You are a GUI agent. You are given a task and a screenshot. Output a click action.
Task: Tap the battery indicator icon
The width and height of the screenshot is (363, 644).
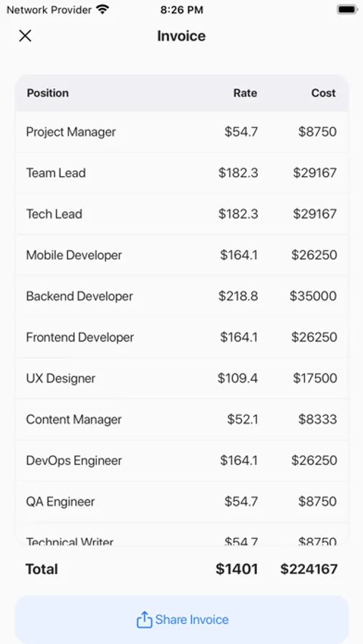347,9
